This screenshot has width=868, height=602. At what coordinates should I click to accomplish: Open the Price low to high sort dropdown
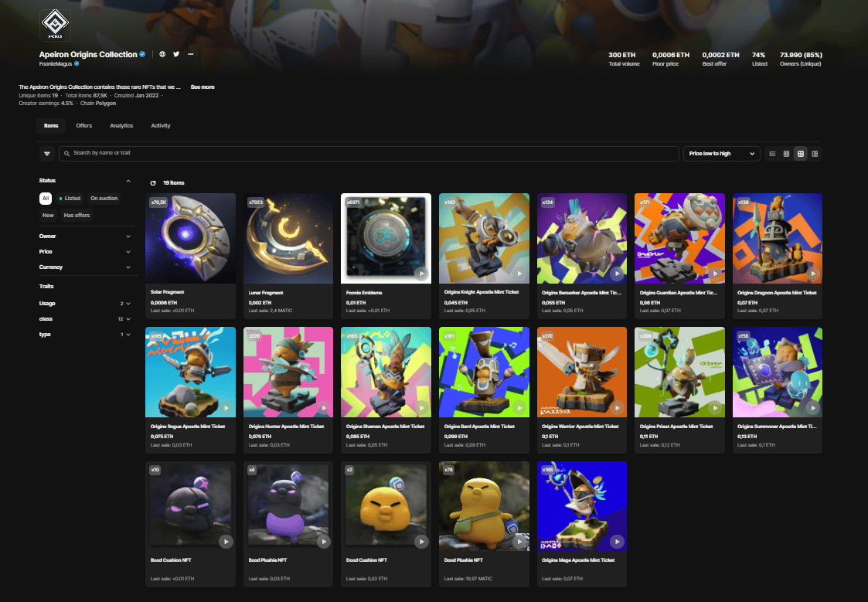click(722, 154)
